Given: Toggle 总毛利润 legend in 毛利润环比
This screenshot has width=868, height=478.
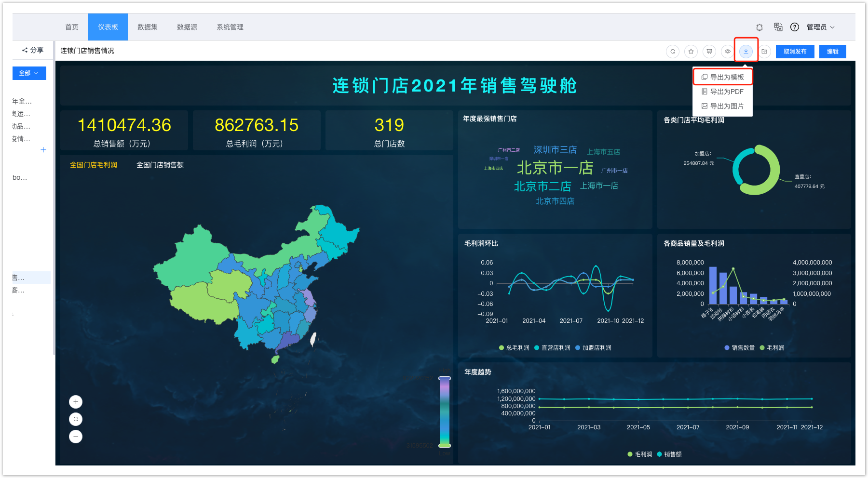Looking at the screenshot, I should (x=514, y=348).
